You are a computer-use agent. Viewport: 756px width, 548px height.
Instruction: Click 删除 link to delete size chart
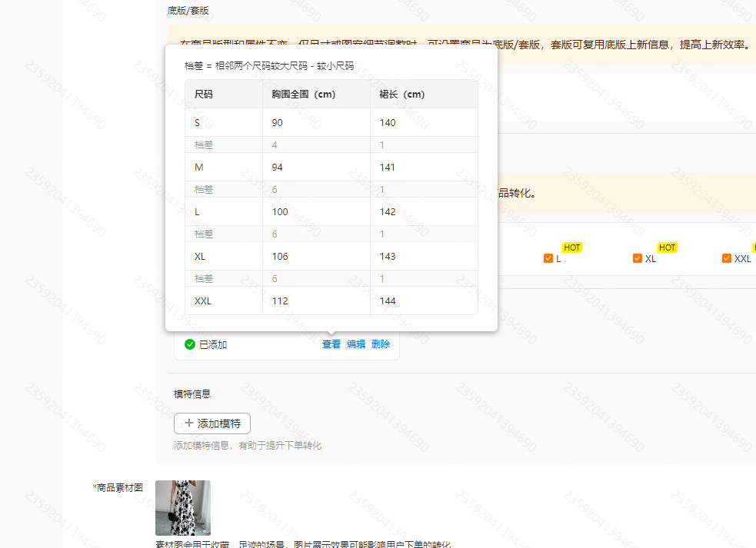coord(381,344)
